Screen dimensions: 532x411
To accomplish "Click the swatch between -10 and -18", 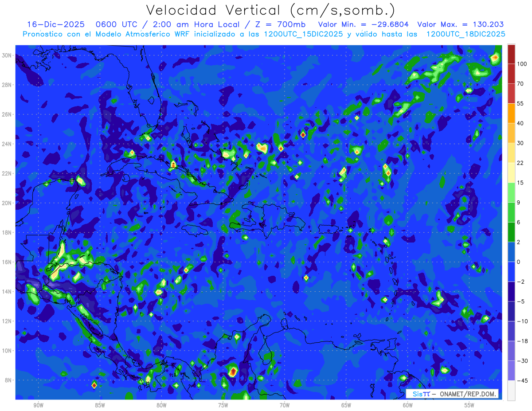I will point(511,331).
